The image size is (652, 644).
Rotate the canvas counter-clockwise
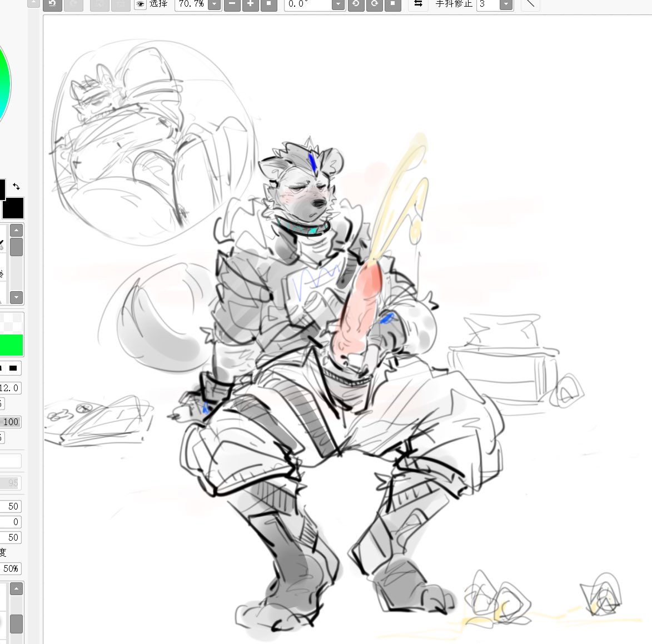pos(356,4)
